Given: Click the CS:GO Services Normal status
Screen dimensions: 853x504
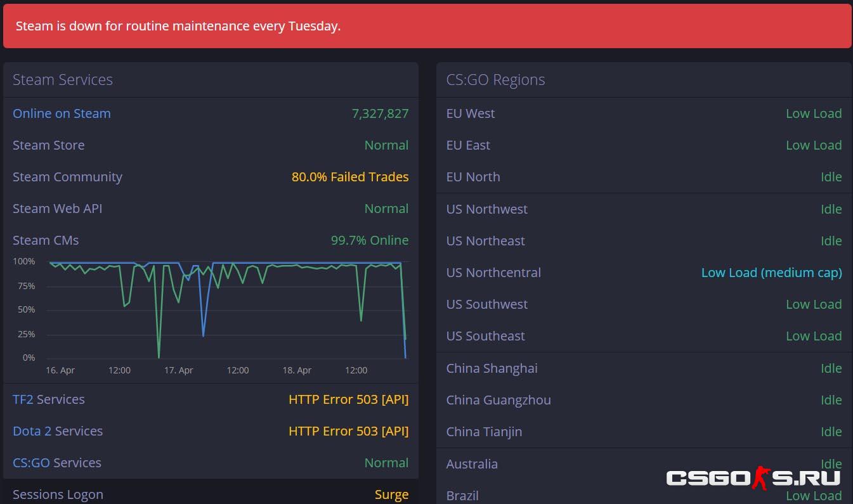Looking at the screenshot, I should 387,463.
